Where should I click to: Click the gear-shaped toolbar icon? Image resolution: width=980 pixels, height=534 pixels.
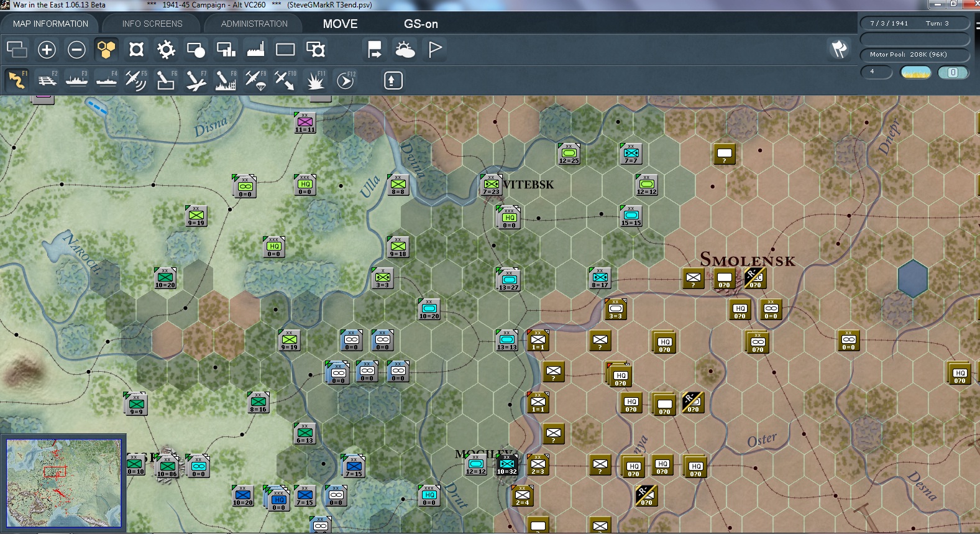(166, 49)
